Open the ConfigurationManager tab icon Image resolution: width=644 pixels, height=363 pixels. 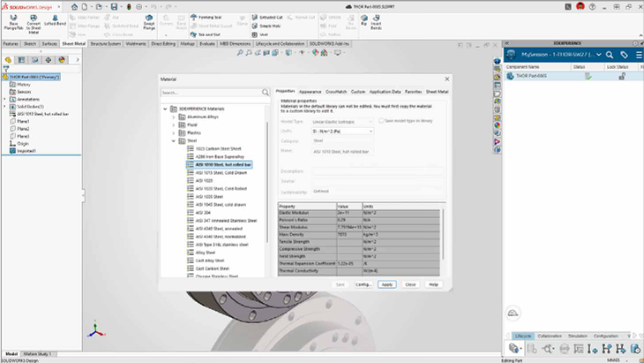[35, 59]
